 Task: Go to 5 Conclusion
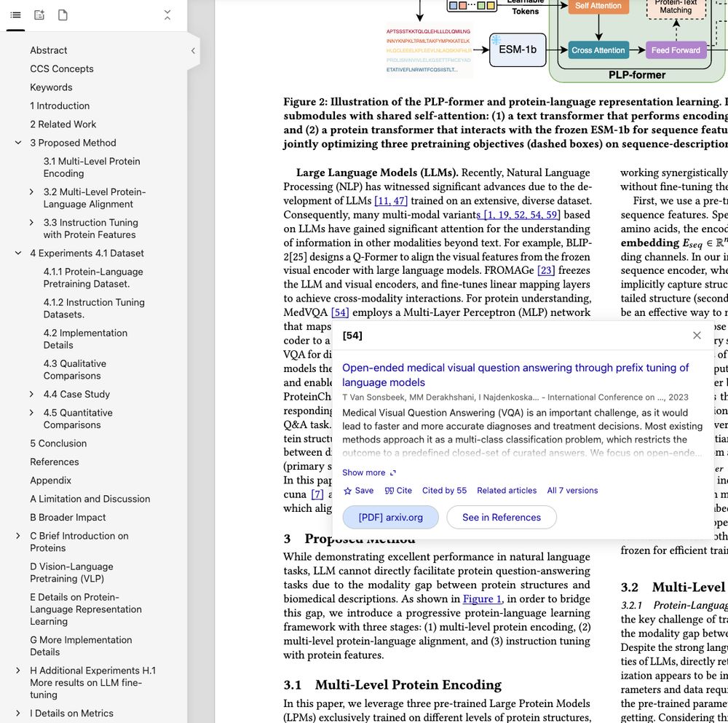[58, 443]
